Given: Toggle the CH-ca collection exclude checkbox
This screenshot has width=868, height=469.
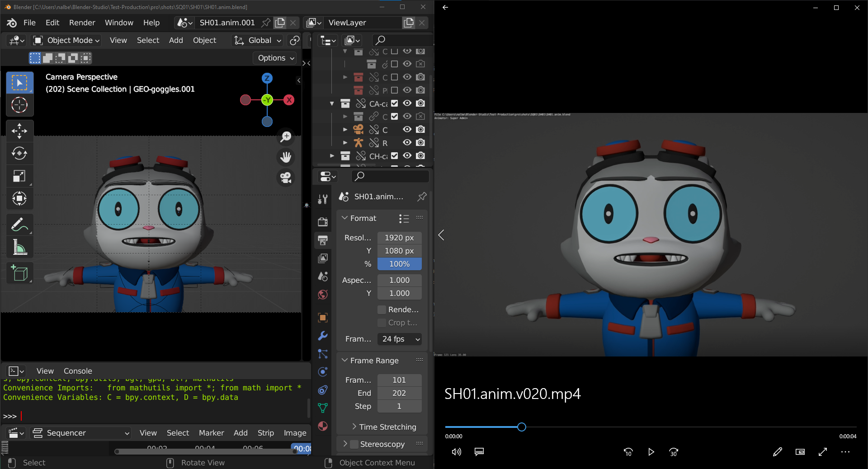Looking at the screenshot, I should [394, 156].
